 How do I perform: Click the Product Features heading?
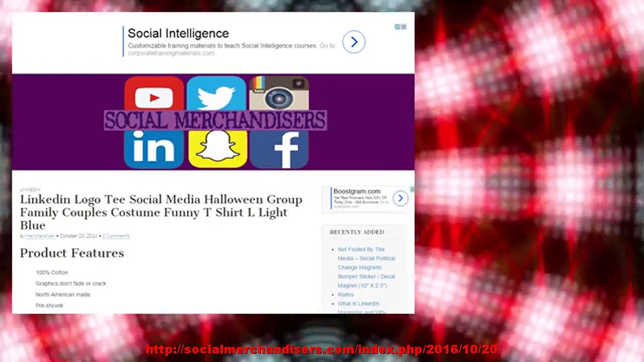[x=72, y=253]
